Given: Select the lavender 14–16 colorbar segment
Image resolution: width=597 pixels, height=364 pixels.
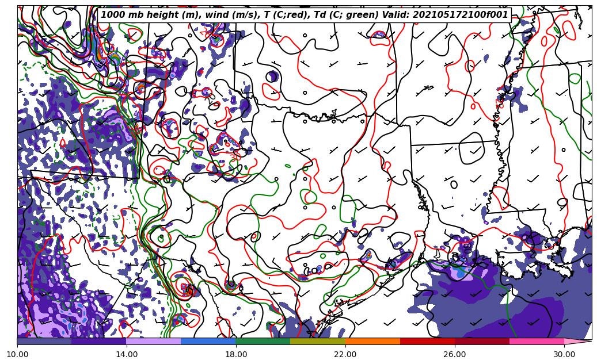Looking at the screenshot, I should [x=154, y=341].
